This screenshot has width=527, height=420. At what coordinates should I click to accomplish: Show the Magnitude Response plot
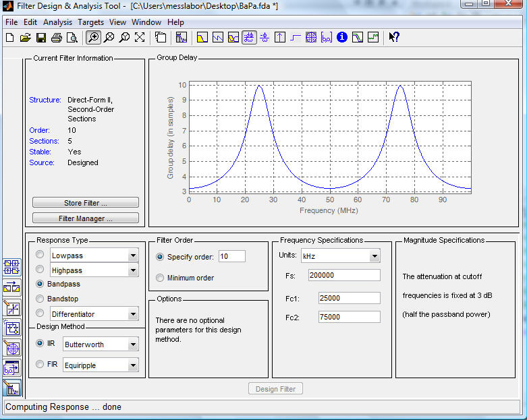pyautogui.click(x=202, y=38)
